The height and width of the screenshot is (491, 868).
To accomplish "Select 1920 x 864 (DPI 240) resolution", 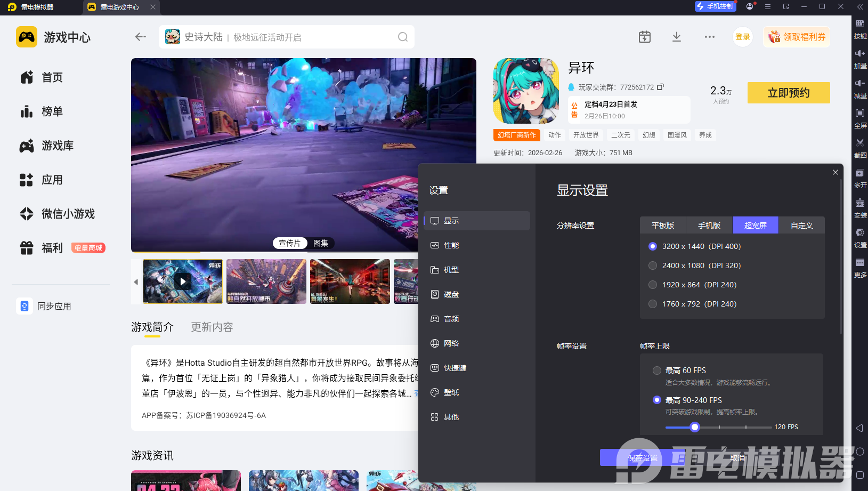I will (x=653, y=285).
